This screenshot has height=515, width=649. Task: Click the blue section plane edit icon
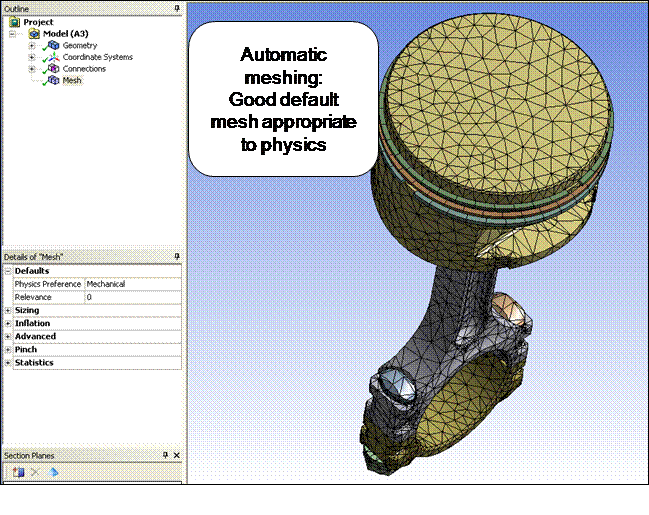tap(53, 471)
